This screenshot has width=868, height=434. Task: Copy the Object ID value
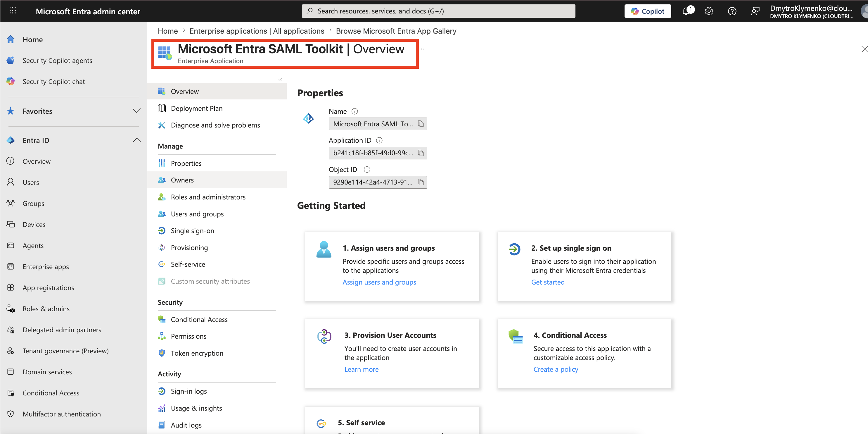(421, 182)
